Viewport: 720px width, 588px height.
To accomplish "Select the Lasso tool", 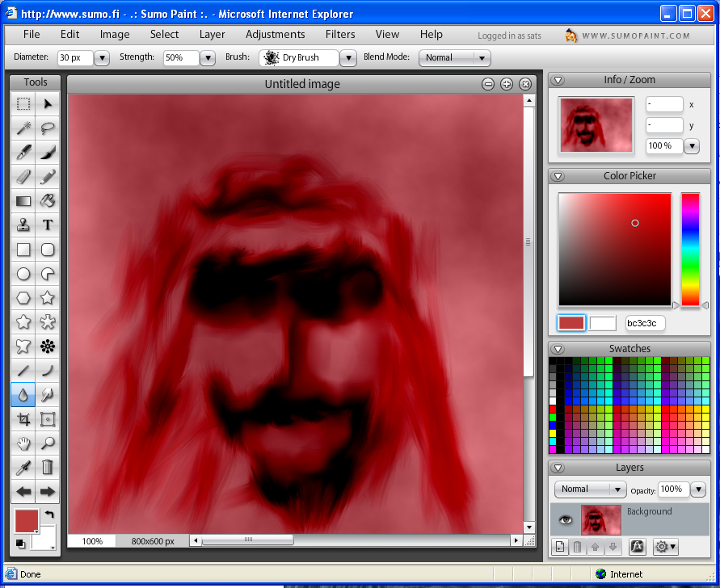I will [48, 128].
